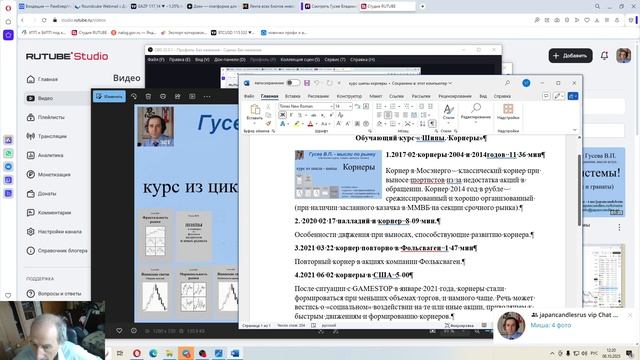The width and height of the screenshot is (640, 360).
Task: Click the RUTUBE notifications bell
Action: (x=604, y=56)
